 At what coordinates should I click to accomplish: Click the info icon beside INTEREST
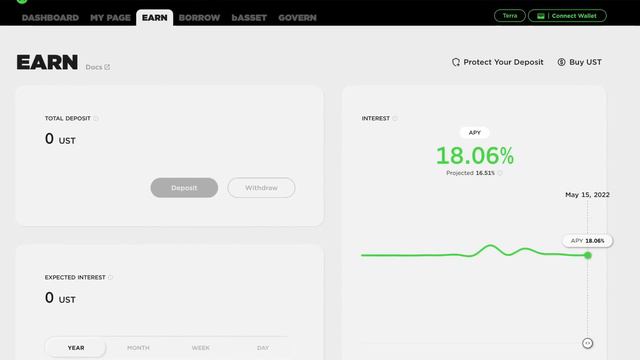(x=395, y=118)
